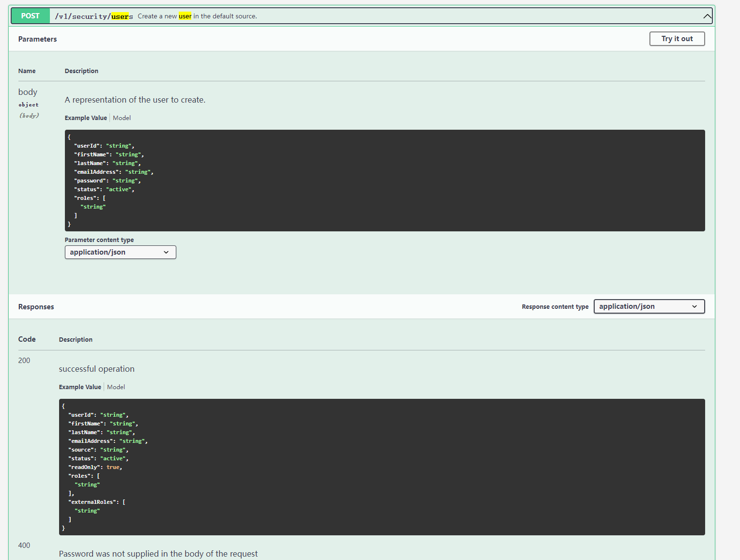Switch to Model tab under 200 response
Screen dimensions: 740x560
(x=116, y=387)
